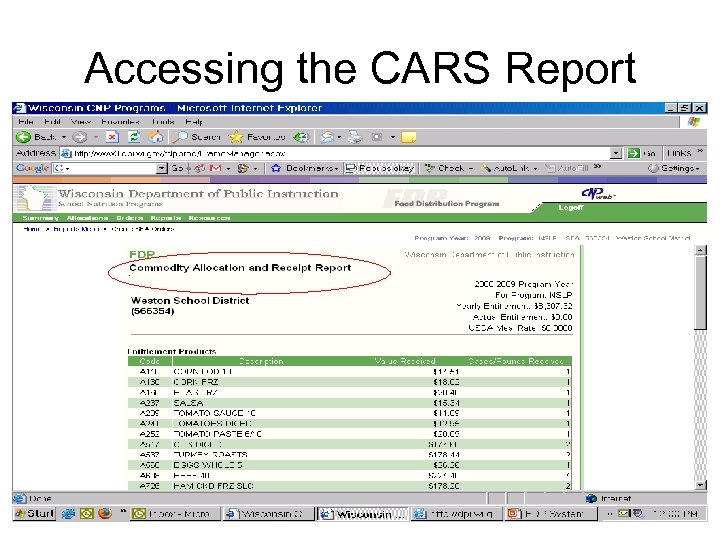Open the Back history dropdown arrow
720x540 pixels.
click(x=64, y=137)
